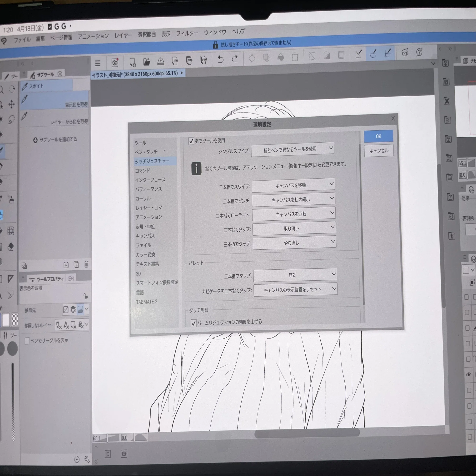Click the New document icon
The height and width of the screenshot is (476, 476).
click(133, 62)
